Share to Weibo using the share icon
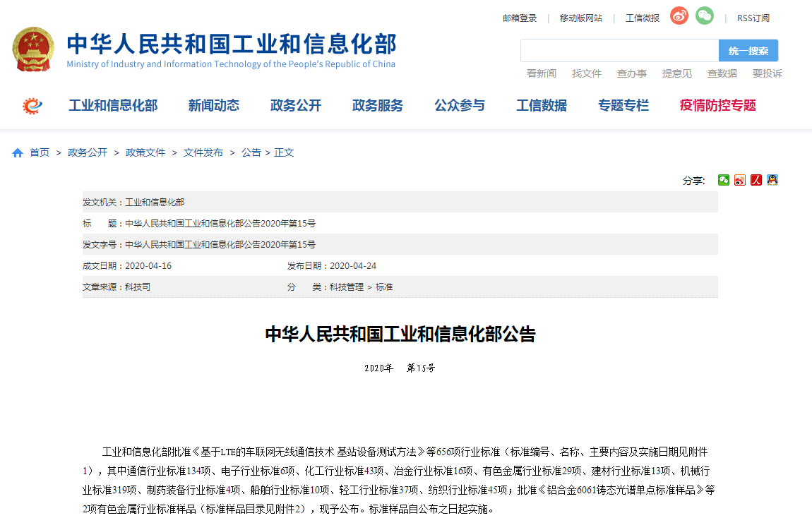This screenshot has height=518, width=812. tap(740, 180)
